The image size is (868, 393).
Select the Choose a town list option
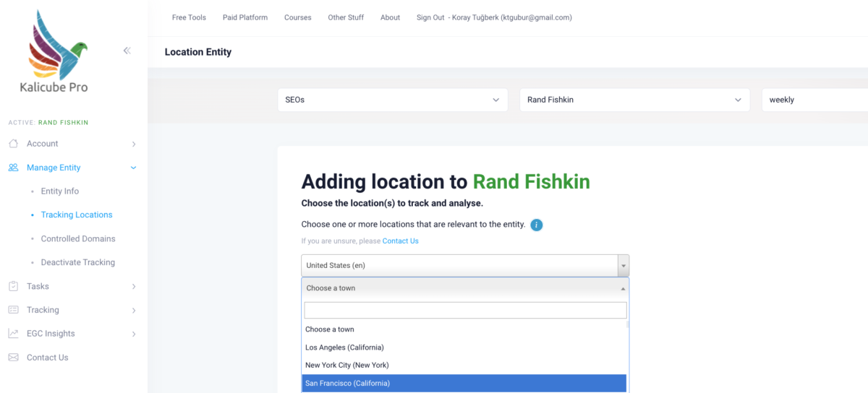[x=464, y=329]
